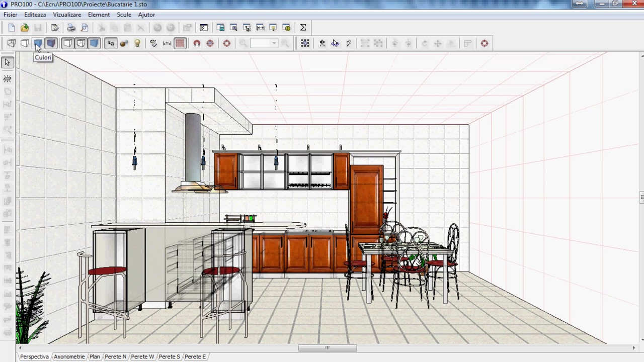
Task: Click the Print icon
Action: click(71, 28)
